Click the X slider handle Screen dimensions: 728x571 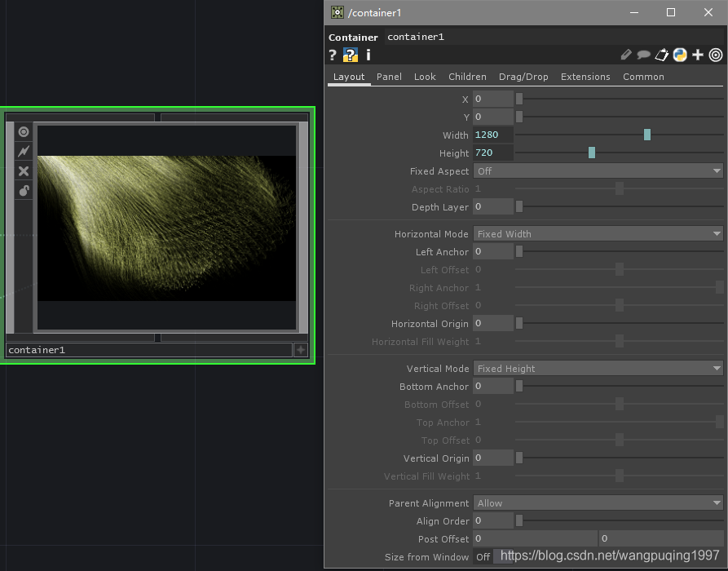(x=519, y=99)
